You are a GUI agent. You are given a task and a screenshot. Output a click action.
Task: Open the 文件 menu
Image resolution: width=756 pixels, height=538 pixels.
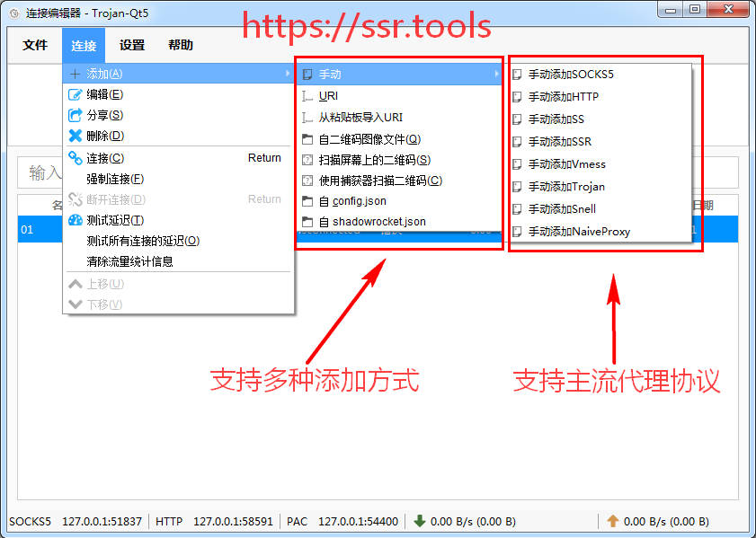[x=35, y=45]
